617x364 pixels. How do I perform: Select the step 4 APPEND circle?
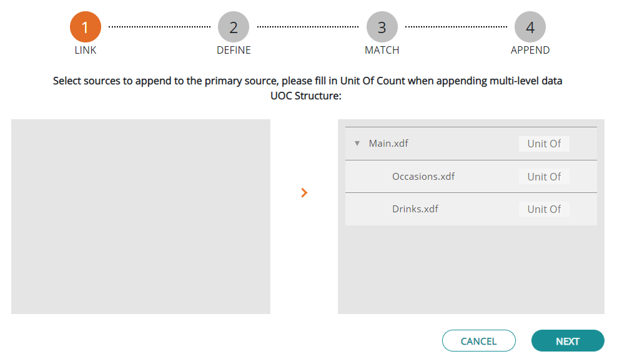point(530,26)
